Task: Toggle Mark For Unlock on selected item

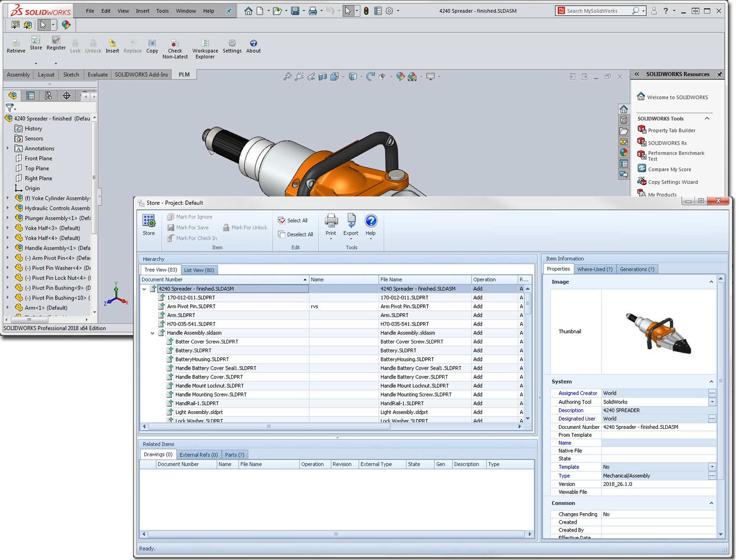Action: 245,227
